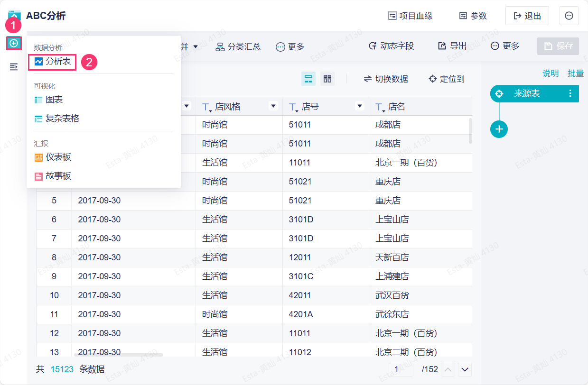Open the collapse list icon in left sidebar
Image resolution: width=588 pixels, height=385 pixels.
click(14, 67)
